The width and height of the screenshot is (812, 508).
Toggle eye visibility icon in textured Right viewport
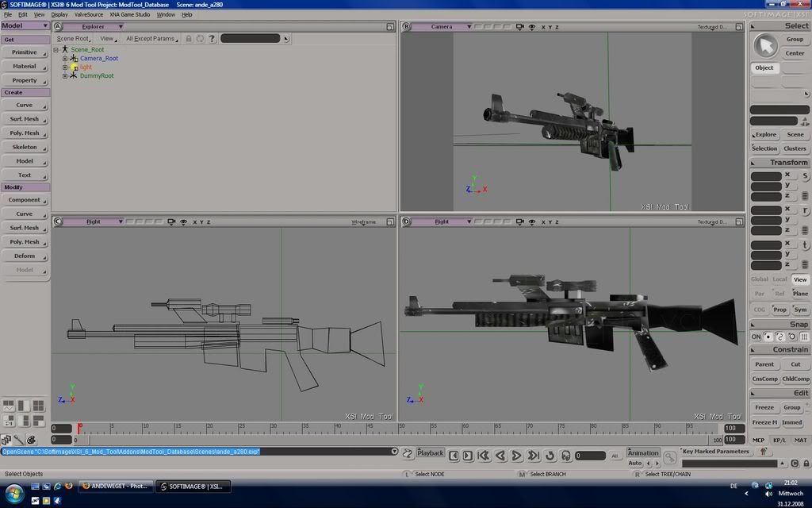click(x=532, y=222)
